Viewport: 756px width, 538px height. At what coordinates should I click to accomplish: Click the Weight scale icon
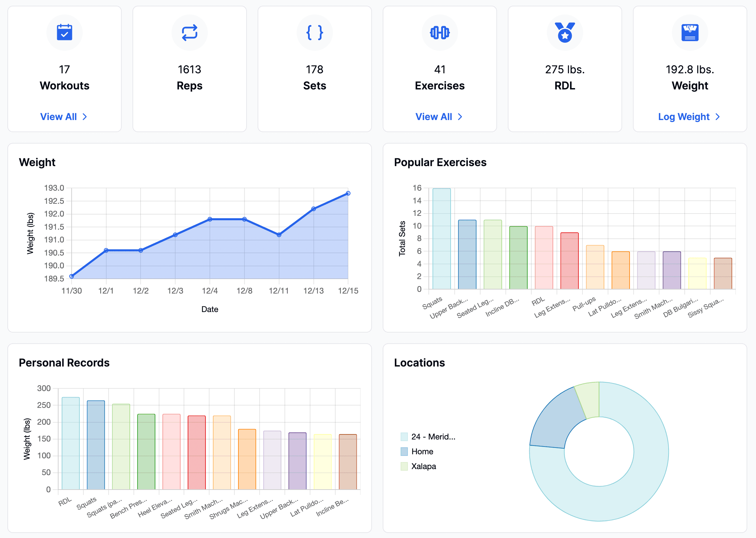tap(690, 33)
